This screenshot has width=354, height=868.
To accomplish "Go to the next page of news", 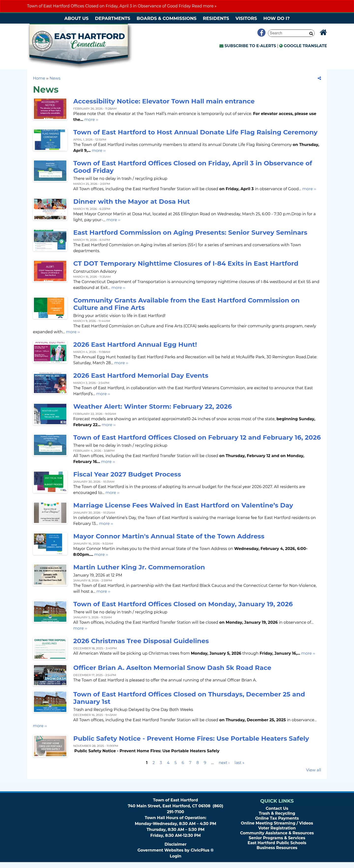I will pos(224,763).
